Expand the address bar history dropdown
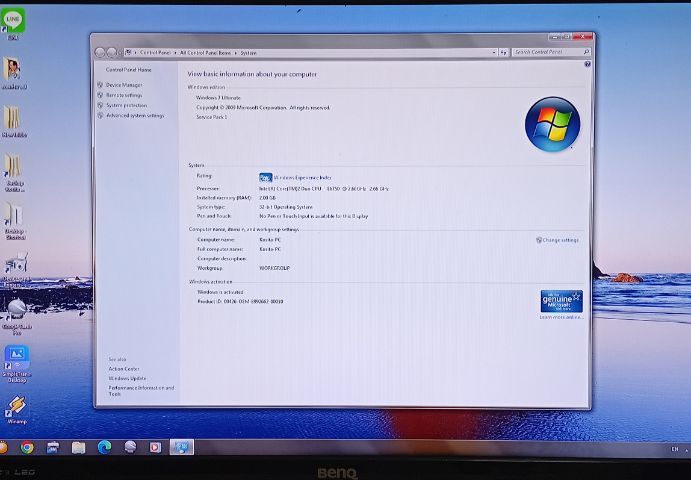Image resolution: width=691 pixels, height=480 pixels. tap(493, 52)
